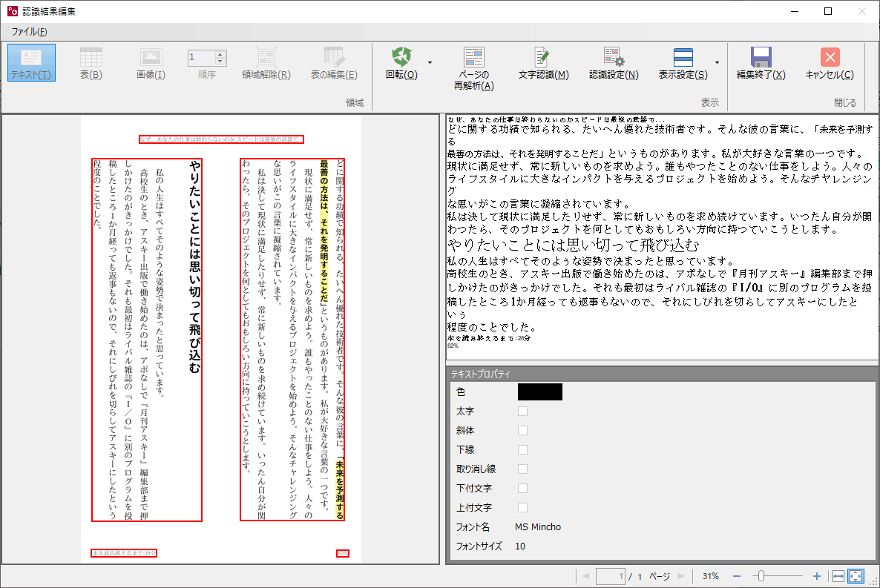Click the テキストプロパティ panel header

point(663,374)
